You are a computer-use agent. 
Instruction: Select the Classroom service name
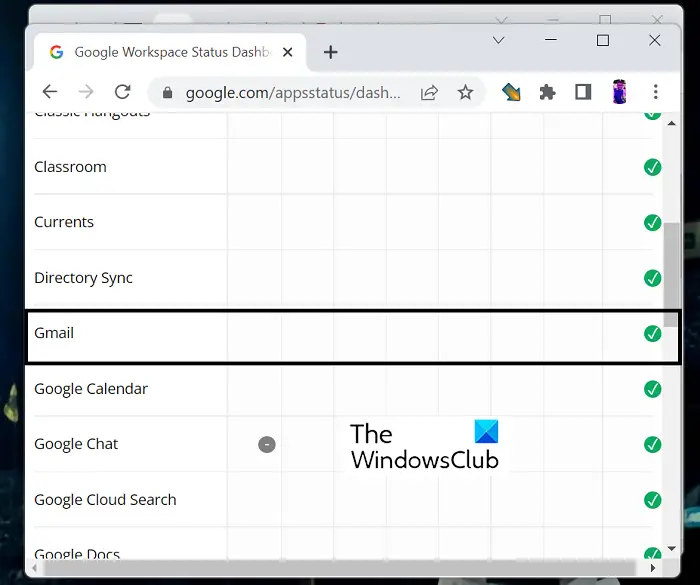point(70,167)
